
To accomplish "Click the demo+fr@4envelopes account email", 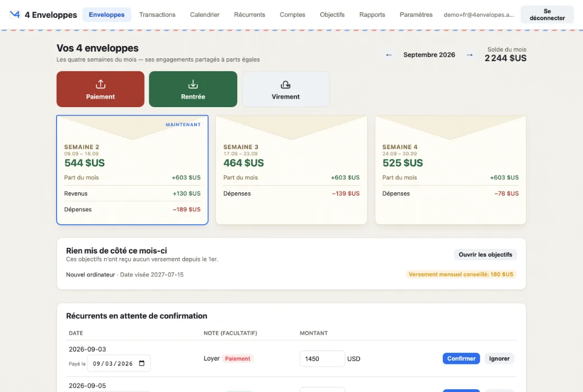I will (479, 15).
